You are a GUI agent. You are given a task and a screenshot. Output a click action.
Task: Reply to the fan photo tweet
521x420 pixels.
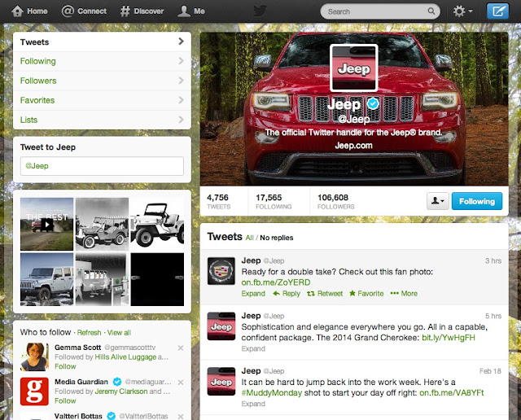pos(287,293)
